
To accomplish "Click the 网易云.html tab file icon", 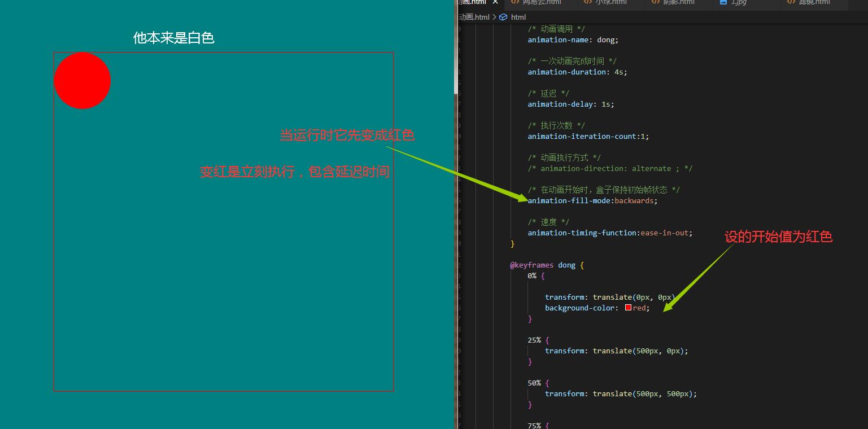I will coord(515,2).
